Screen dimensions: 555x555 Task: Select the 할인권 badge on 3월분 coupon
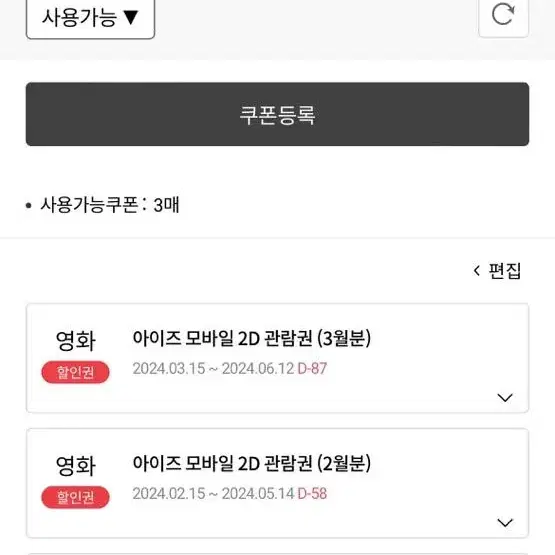pos(75,372)
